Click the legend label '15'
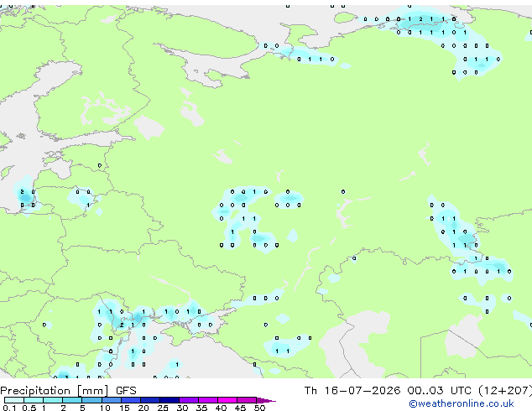The height and width of the screenshot is (411, 532). 124,408
